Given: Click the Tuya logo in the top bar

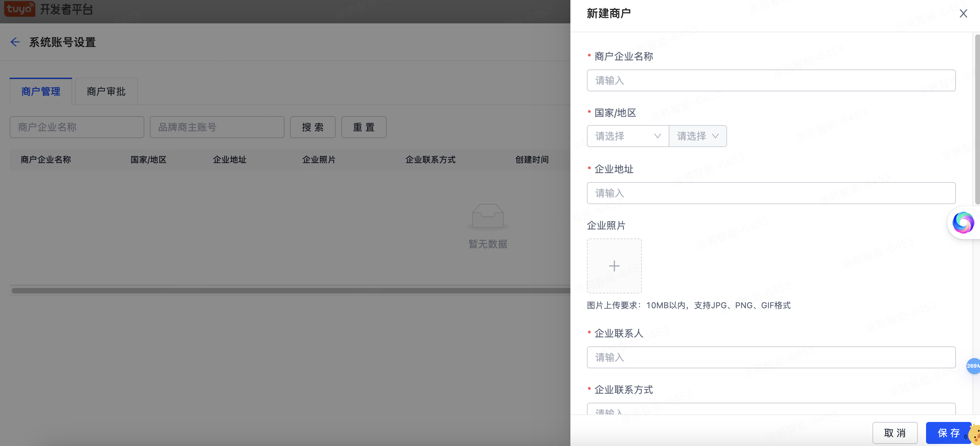Looking at the screenshot, I should [x=19, y=9].
